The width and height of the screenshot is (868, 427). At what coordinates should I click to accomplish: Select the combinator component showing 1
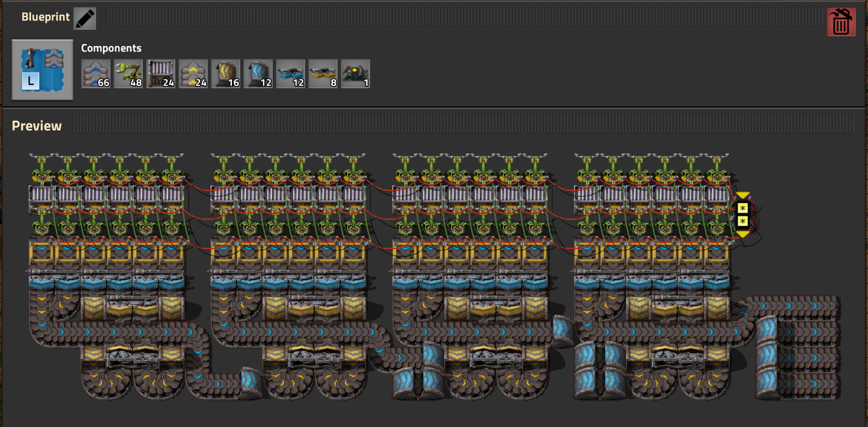pos(356,73)
